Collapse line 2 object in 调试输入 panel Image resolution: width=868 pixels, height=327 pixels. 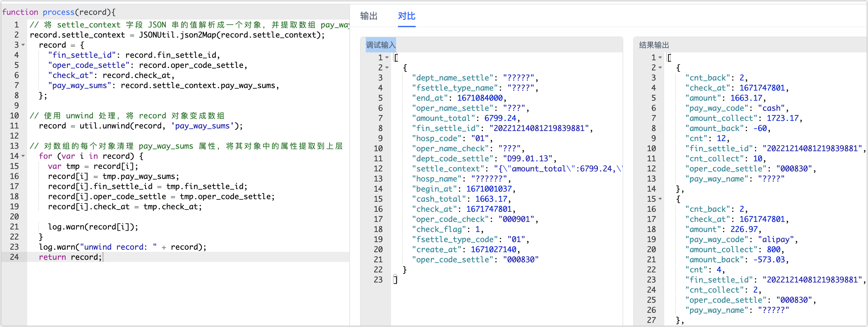(387, 68)
